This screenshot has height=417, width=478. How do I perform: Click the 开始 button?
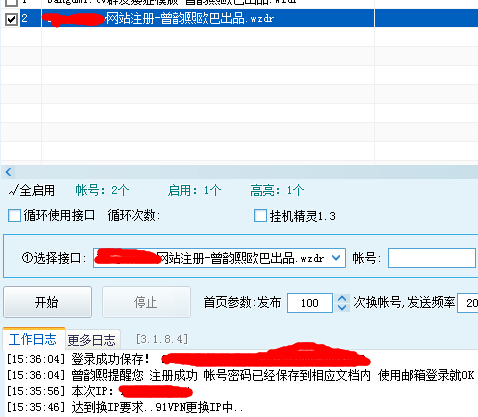[47, 302]
